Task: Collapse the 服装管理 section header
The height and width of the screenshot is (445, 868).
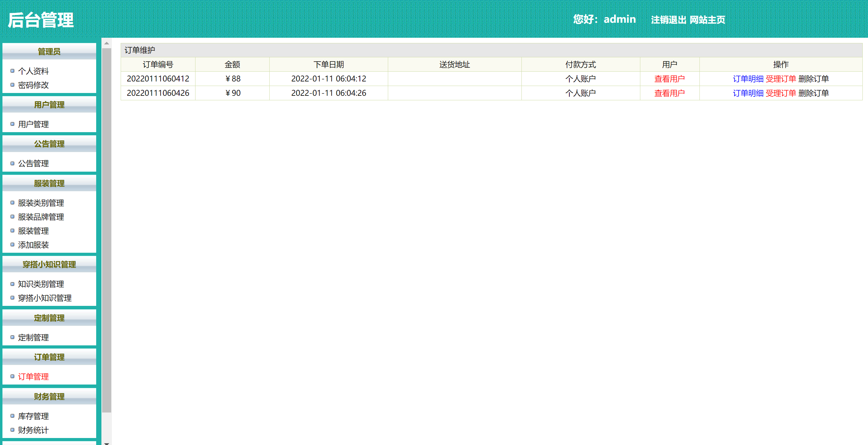Action: pyautogui.click(x=49, y=183)
